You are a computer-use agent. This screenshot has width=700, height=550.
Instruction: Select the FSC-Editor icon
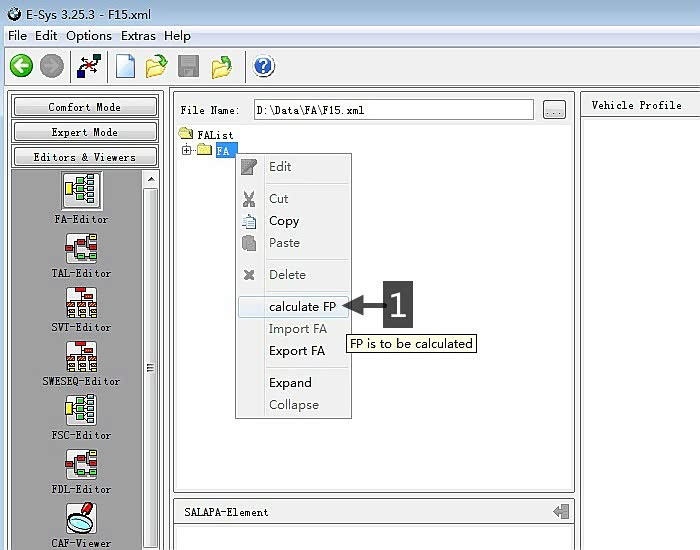(x=80, y=410)
